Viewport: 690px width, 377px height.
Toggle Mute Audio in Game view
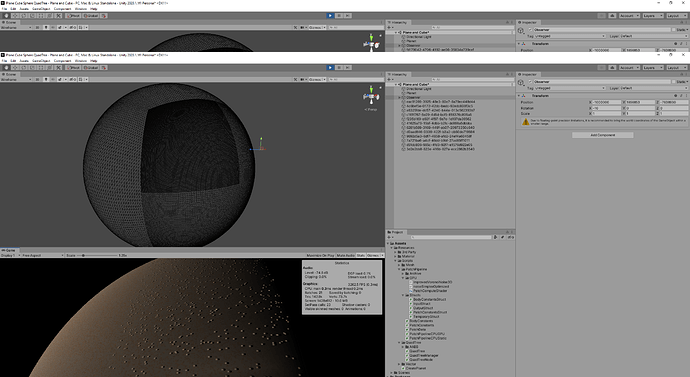345,255
